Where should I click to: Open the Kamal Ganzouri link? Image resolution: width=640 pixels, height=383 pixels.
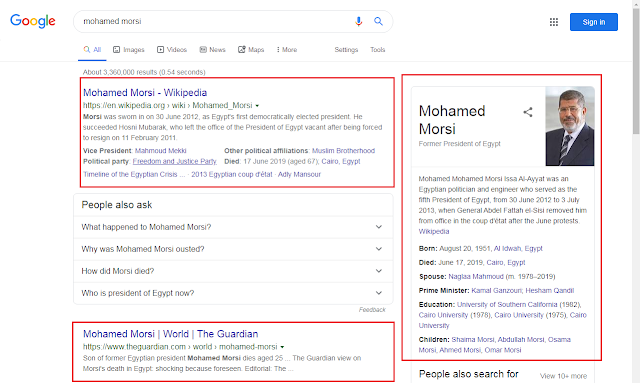(x=496, y=291)
